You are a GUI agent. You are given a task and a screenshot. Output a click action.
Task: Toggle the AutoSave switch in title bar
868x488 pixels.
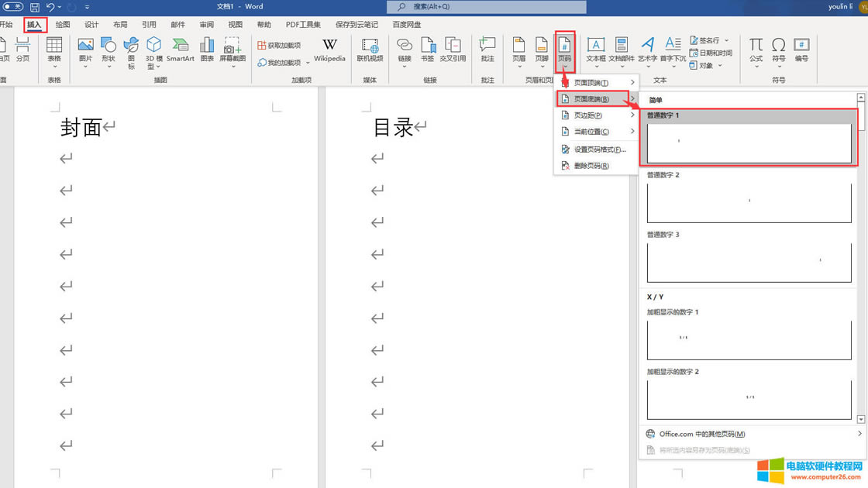(13, 7)
